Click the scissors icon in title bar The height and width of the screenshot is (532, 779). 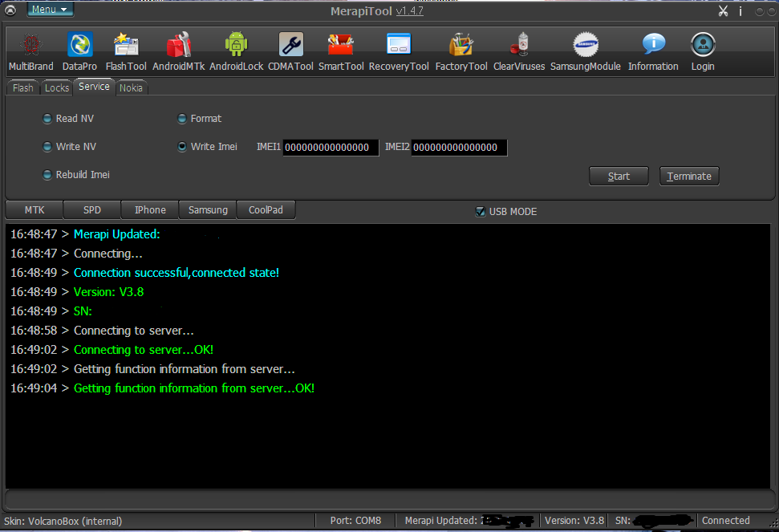coord(723,11)
